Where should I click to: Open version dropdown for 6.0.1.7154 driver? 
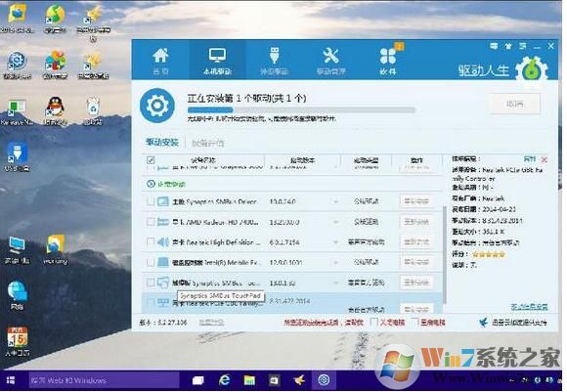(336, 242)
